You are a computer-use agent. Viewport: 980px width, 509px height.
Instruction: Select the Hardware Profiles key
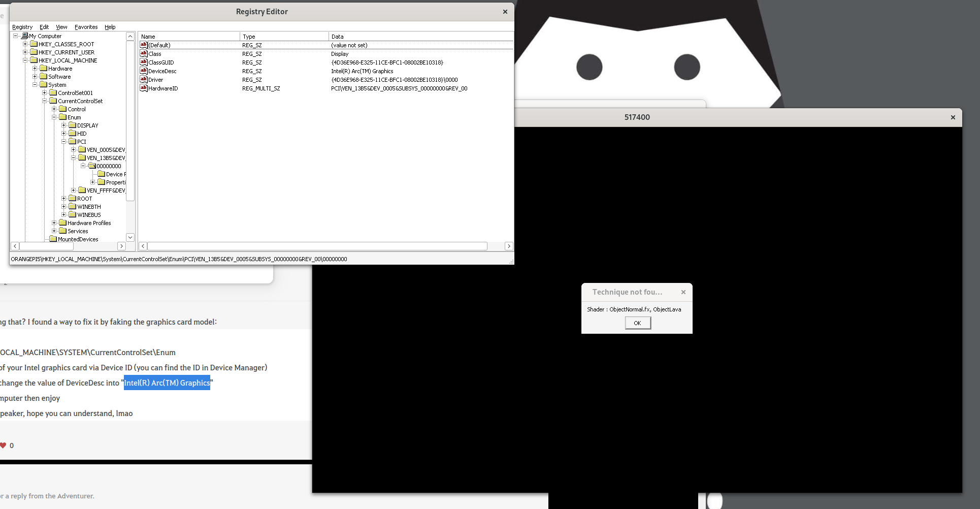(x=89, y=223)
